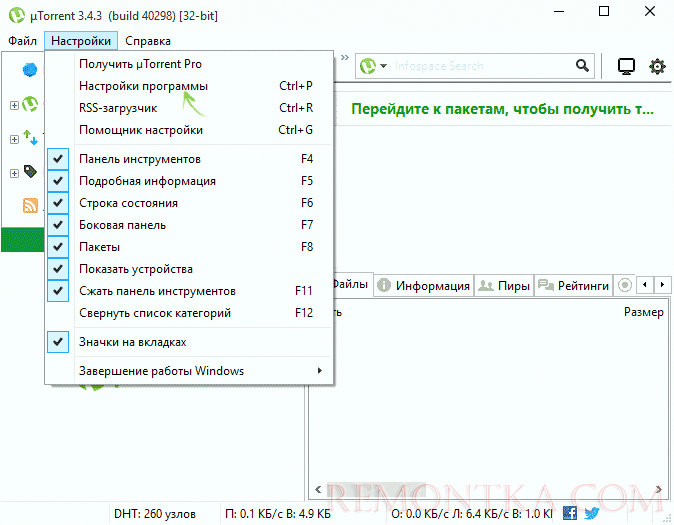Screen dimensions: 674x525
Task: Click the Twitter bird icon in status bar
Action: [x=591, y=513]
